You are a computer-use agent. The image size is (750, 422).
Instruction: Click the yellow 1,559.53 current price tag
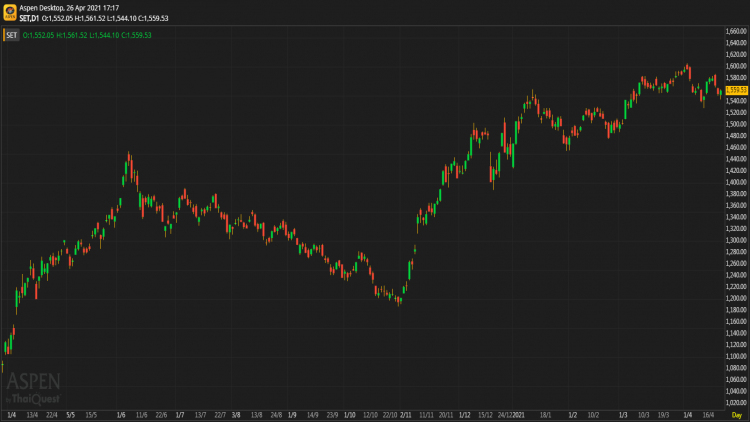(736, 90)
